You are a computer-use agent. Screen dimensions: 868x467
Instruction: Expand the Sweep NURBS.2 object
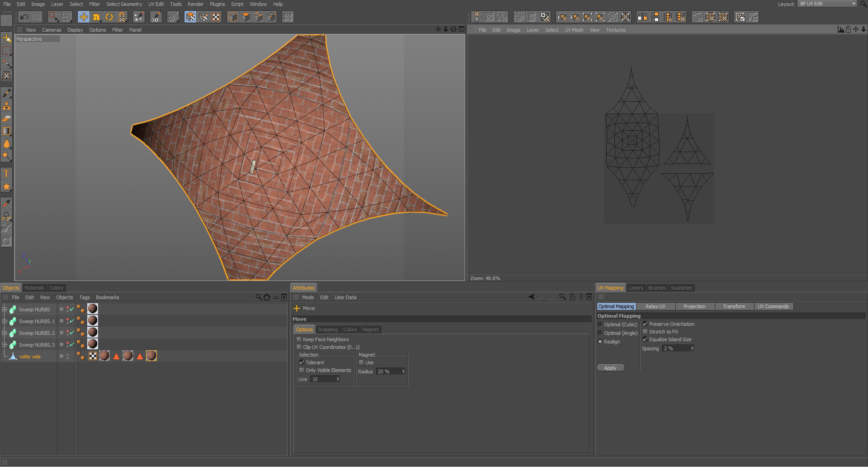pyautogui.click(x=5, y=333)
